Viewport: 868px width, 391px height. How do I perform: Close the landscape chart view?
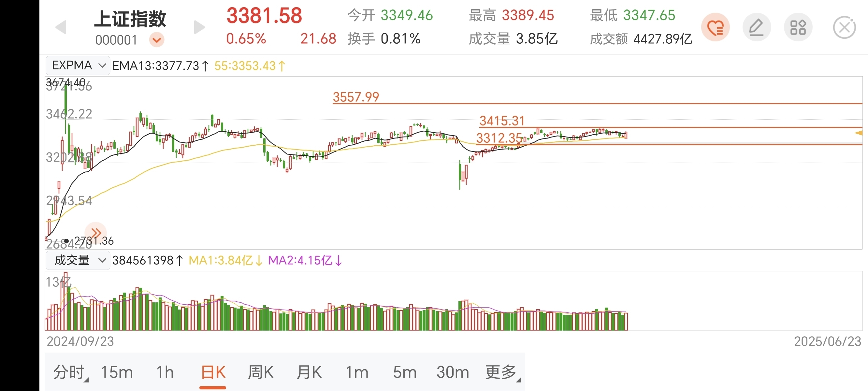(844, 27)
